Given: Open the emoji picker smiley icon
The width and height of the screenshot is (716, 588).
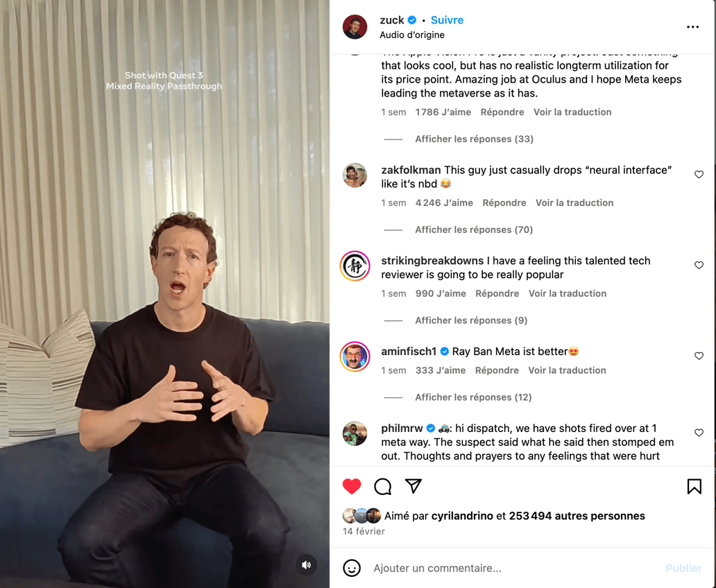Looking at the screenshot, I should point(352,568).
